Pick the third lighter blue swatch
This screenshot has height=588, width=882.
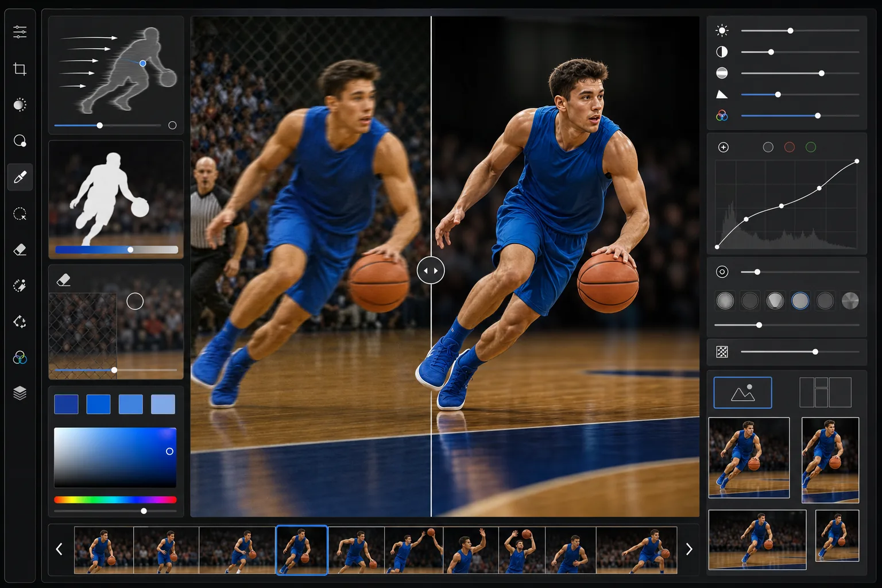131,404
